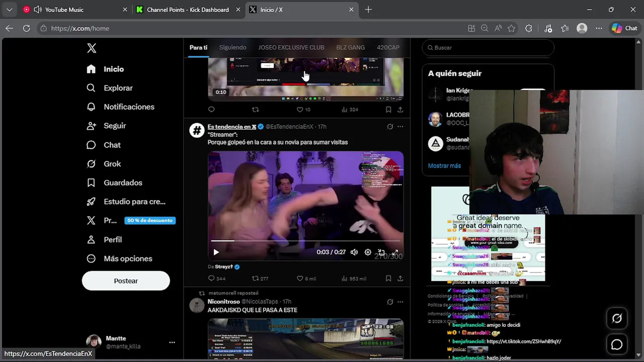This screenshot has height=362, width=644.
Task: Click the Buscar search field
Action: click(488, 48)
